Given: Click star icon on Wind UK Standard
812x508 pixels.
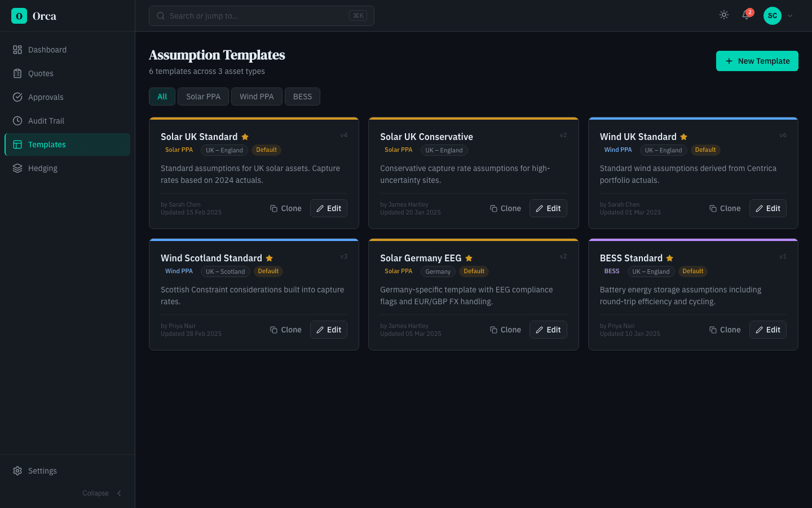Looking at the screenshot, I should (684, 137).
